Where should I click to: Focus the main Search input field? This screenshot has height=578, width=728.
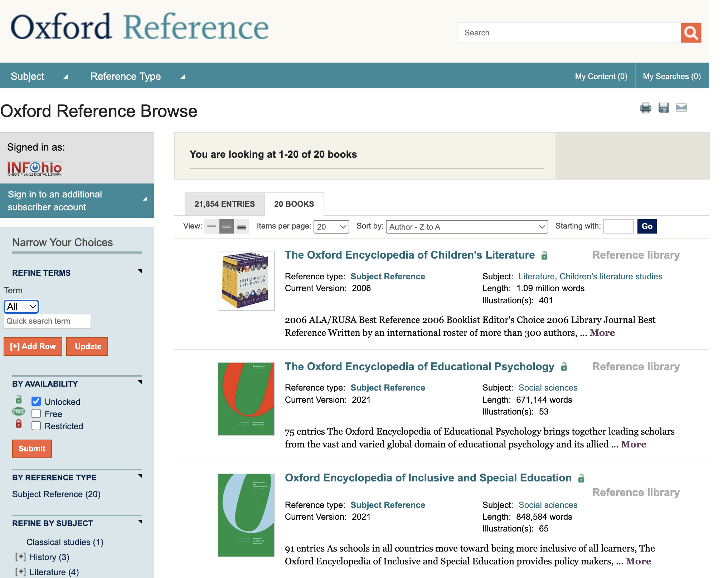click(x=569, y=33)
